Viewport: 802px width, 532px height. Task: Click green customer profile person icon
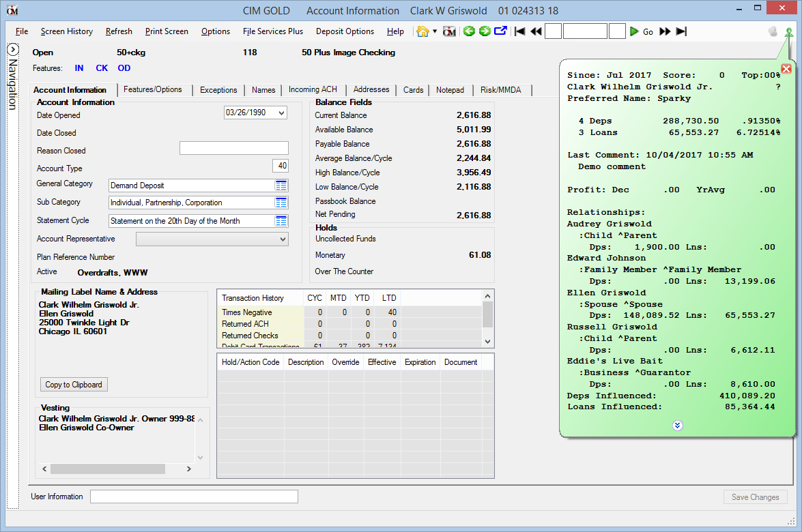click(789, 32)
